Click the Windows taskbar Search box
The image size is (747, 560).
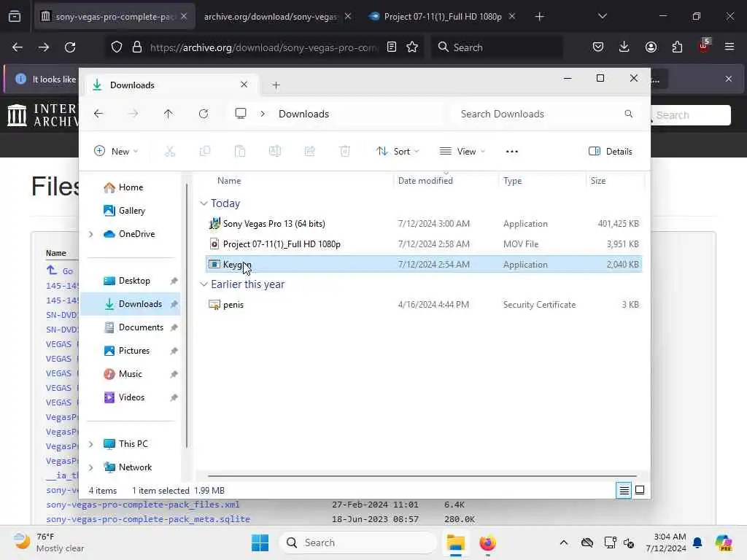(x=357, y=542)
